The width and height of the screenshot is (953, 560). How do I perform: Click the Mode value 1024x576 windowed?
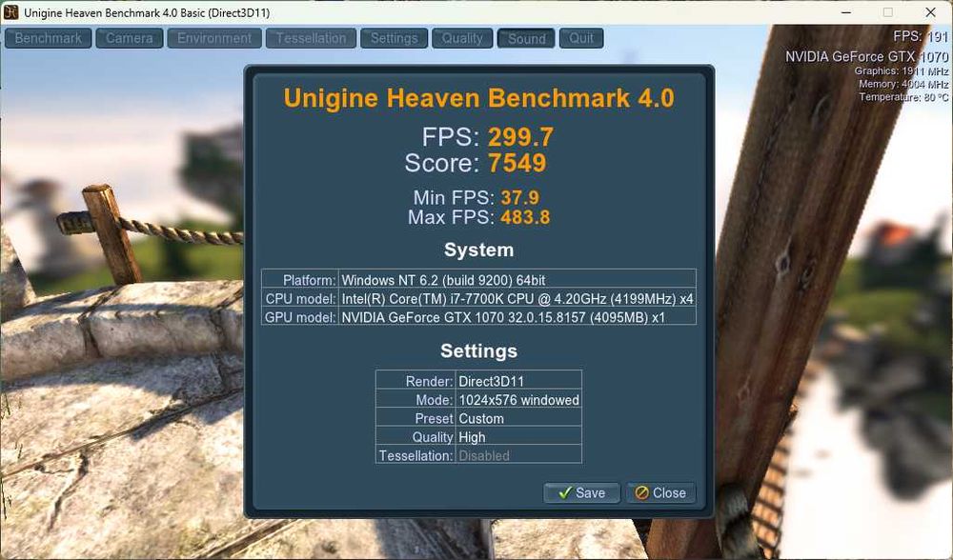tap(518, 400)
